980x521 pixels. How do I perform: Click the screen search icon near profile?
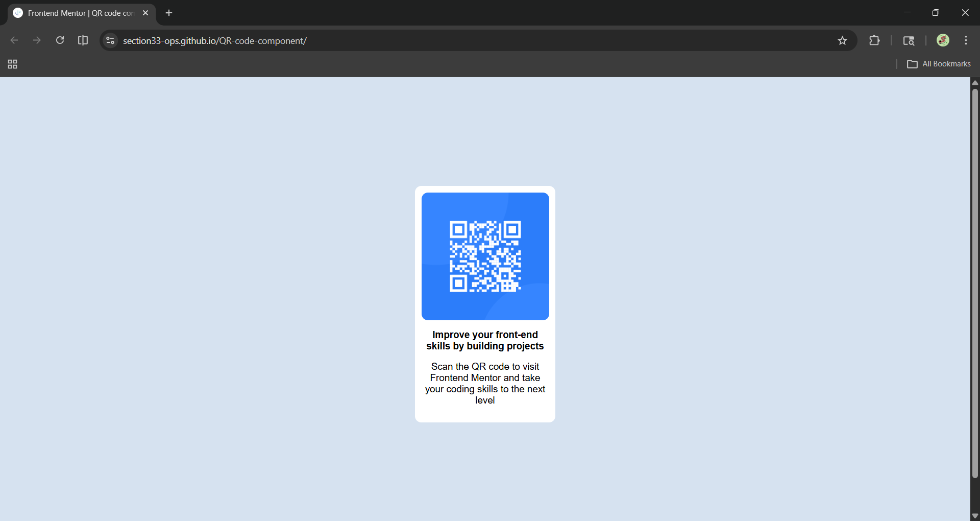pos(910,40)
